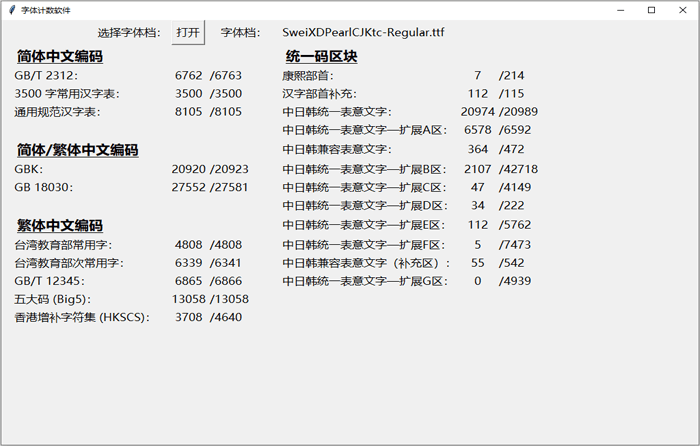Click the GB 18030 label
This screenshot has width=700, height=446.
coord(43,187)
